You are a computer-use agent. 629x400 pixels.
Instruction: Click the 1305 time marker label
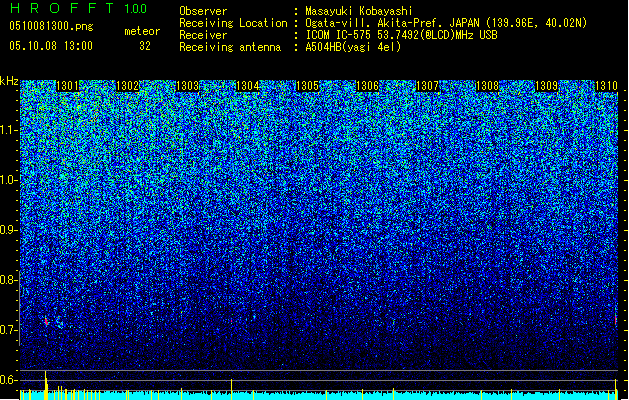point(307,86)
